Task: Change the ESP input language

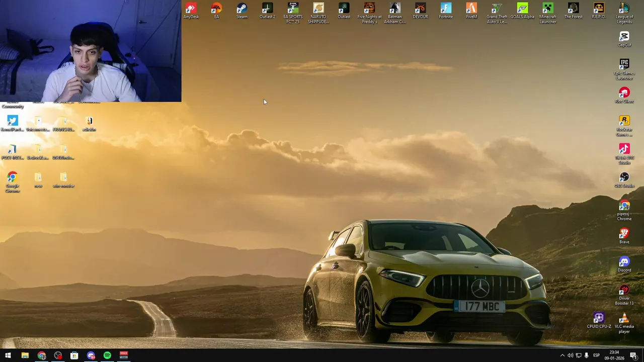Action: pyautogui.click(x=596, y=355)
